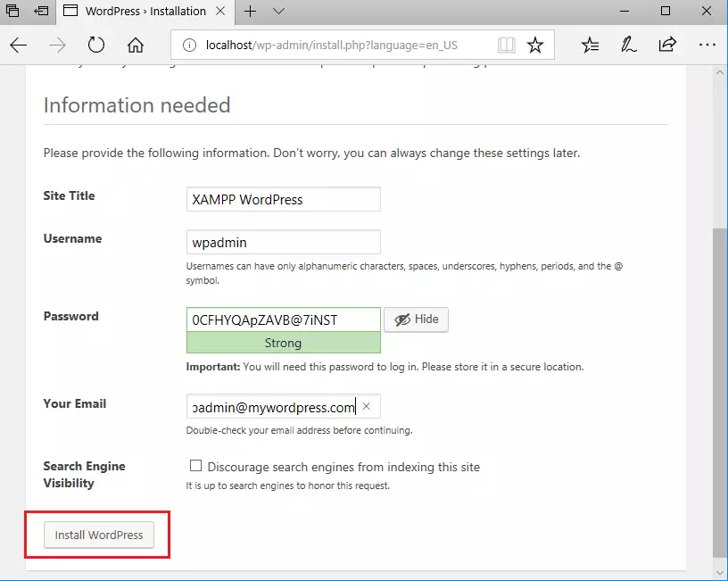Screen dimensions: 728x581
Task: Open the favorites hub icon
Action: (x=590, y=45)
